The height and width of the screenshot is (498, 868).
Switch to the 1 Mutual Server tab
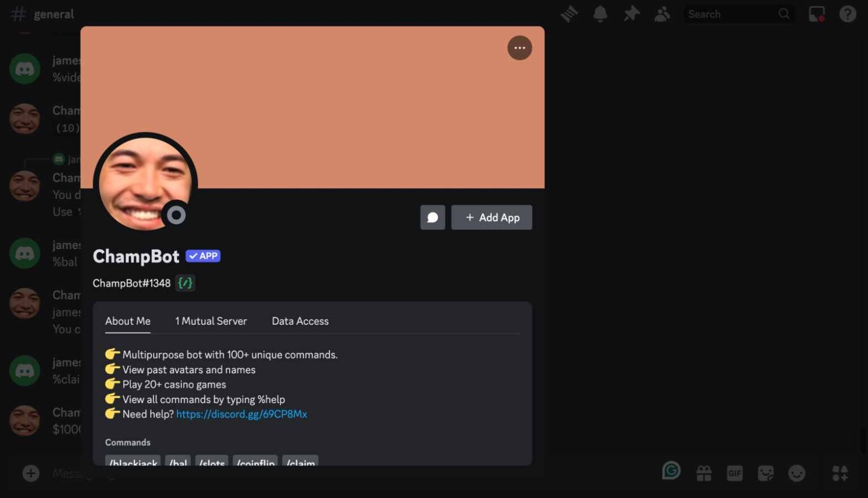[210, 321]
